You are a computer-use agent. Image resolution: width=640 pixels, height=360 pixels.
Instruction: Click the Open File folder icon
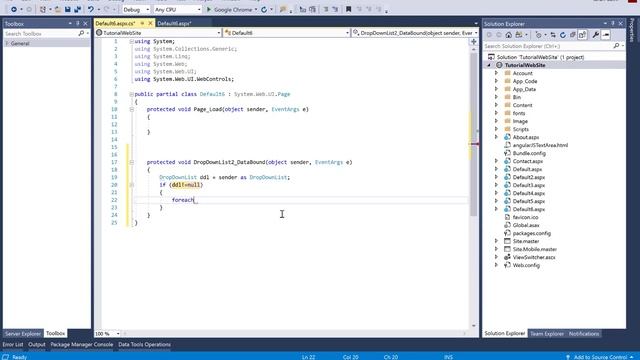coord(58,9)
